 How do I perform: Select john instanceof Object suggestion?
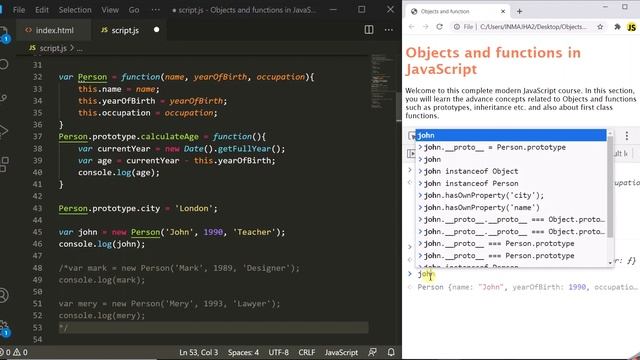point(511,171)
